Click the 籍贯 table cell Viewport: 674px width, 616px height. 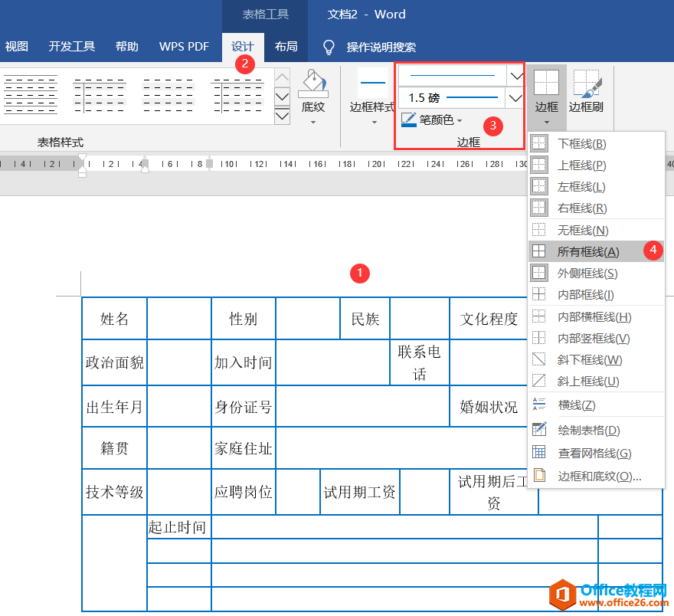pos(114,448)
